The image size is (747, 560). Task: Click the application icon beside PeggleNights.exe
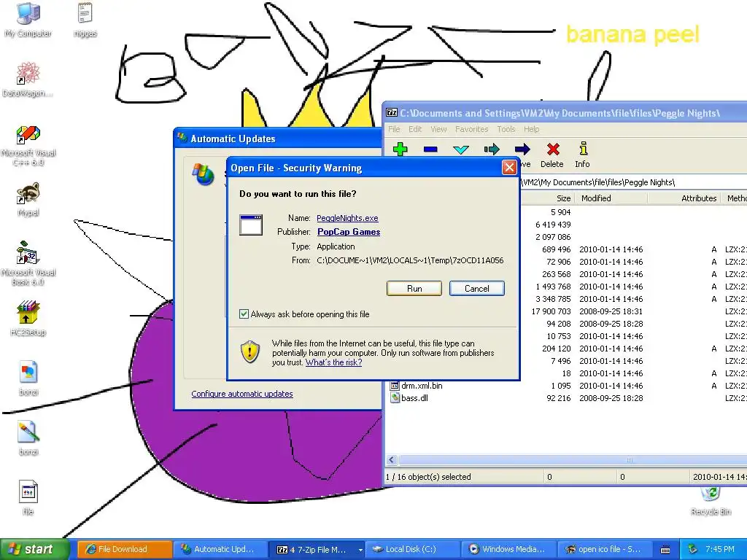point(251,225)
